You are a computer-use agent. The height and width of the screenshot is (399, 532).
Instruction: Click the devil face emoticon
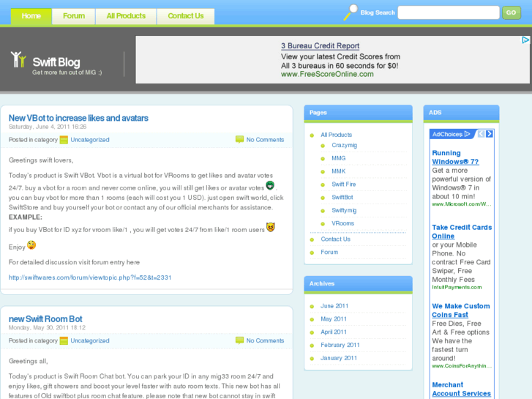[x=271, y=227]
